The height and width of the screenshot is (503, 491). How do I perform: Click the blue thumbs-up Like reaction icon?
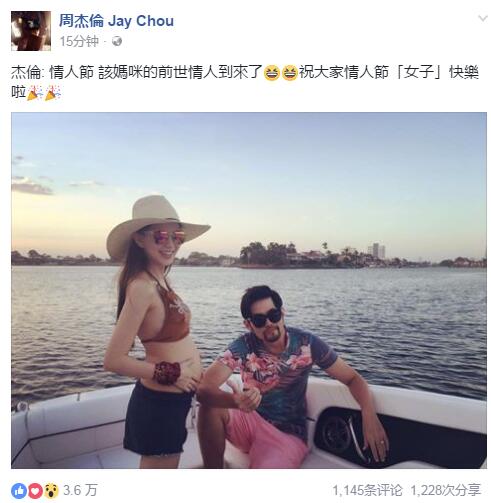coord(19,490)
